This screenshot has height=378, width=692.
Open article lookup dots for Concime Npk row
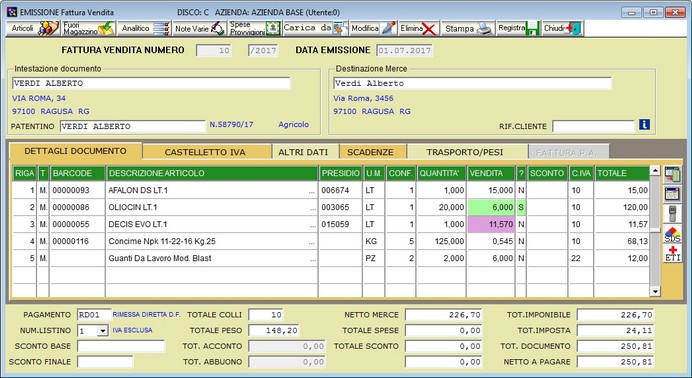312,243
